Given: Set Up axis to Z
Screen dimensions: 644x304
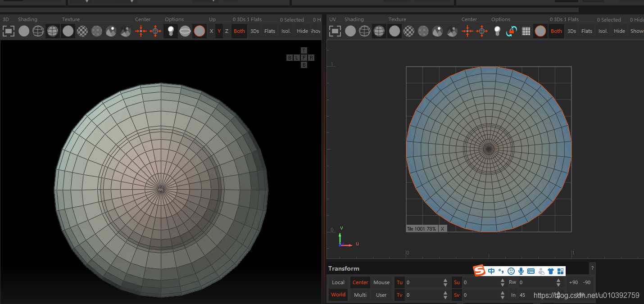Looking at the screenshot, I should (x=227, y=31).
